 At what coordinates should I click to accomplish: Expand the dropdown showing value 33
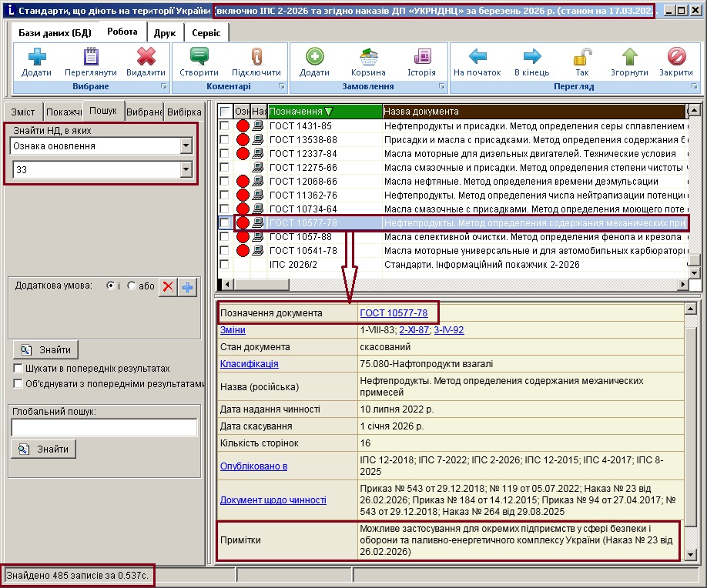pos(186,170)
